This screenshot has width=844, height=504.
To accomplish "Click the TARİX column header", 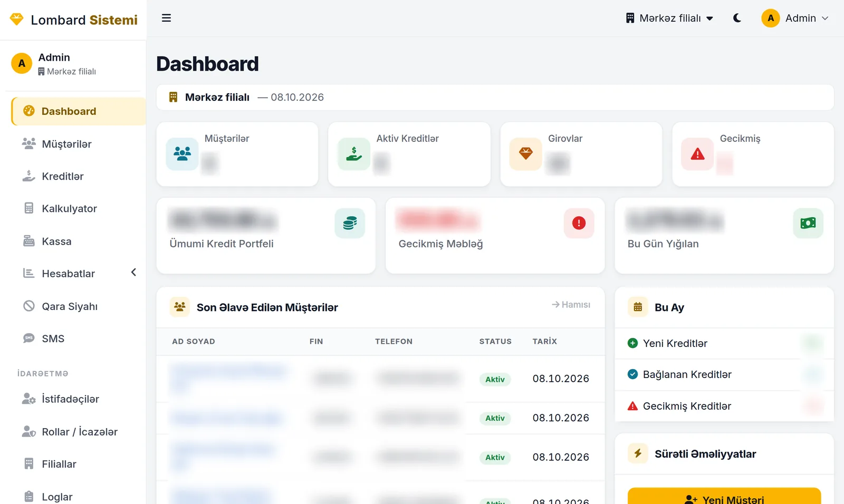I will pyautogui.click(x=544, y=342).
